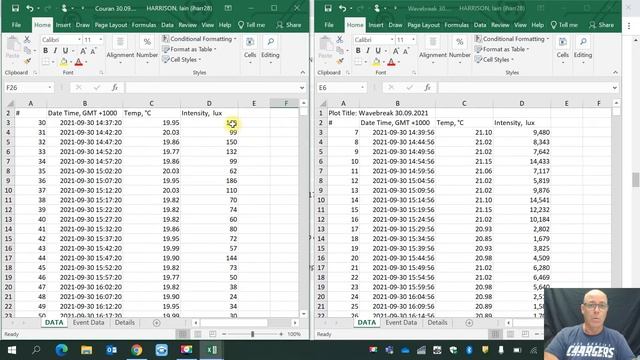The image size is (640, 360).
Task: Open Formulas tab in right window
Action: coord(456,25)
